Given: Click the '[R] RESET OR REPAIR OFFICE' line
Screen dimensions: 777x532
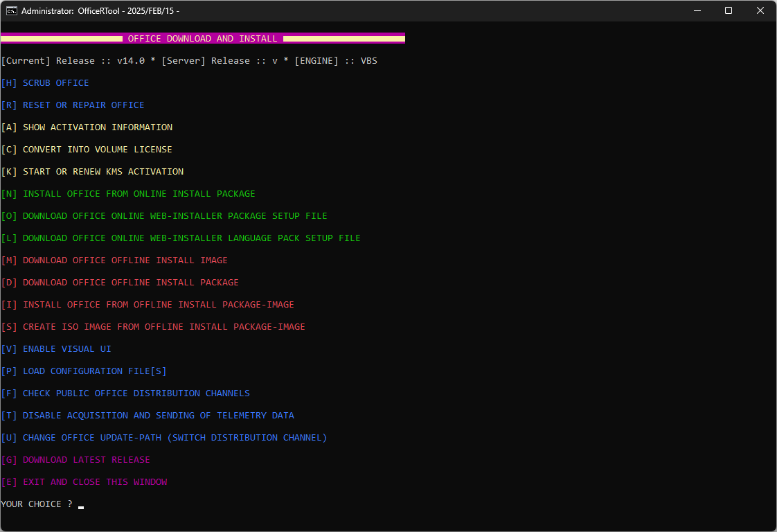Looking at the screenshot, I should 73,105.
